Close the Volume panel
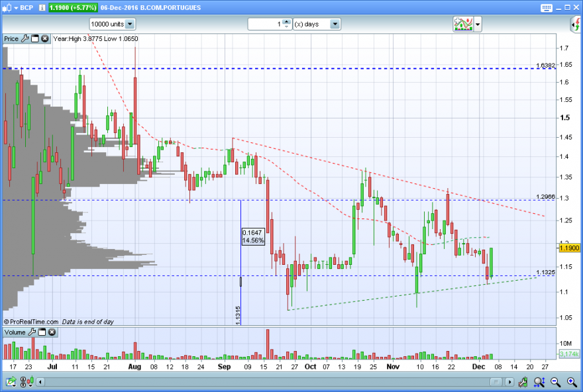583x392 pixels. click(x=52, y=332)
